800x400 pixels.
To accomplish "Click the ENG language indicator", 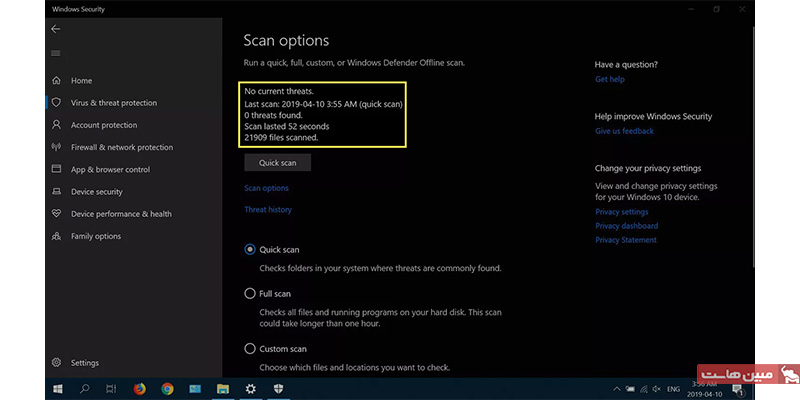I will click(674, 389).
